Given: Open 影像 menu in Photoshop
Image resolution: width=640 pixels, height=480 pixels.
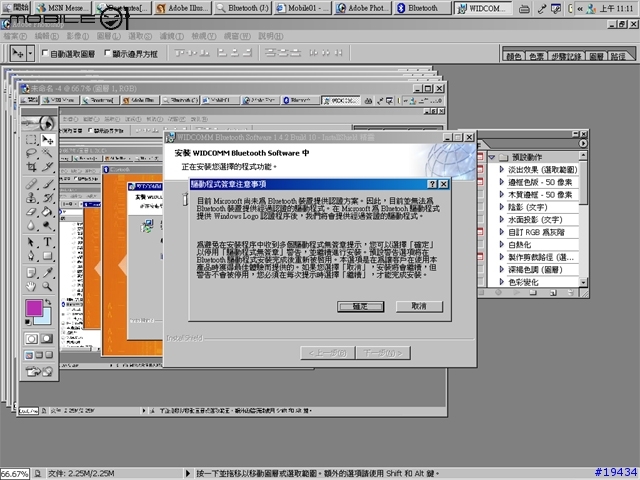Looking at the screenshot, I should point(78,36).
